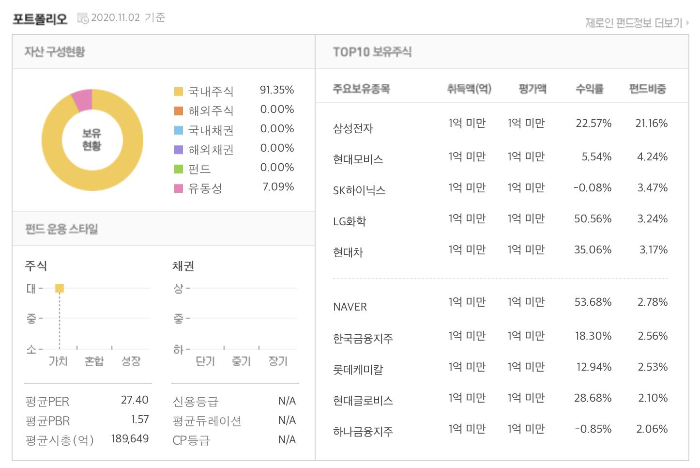700x468 pixels.
Task: Click the 펀드 운용 스타일 section header
Action: tap(61, 229)
